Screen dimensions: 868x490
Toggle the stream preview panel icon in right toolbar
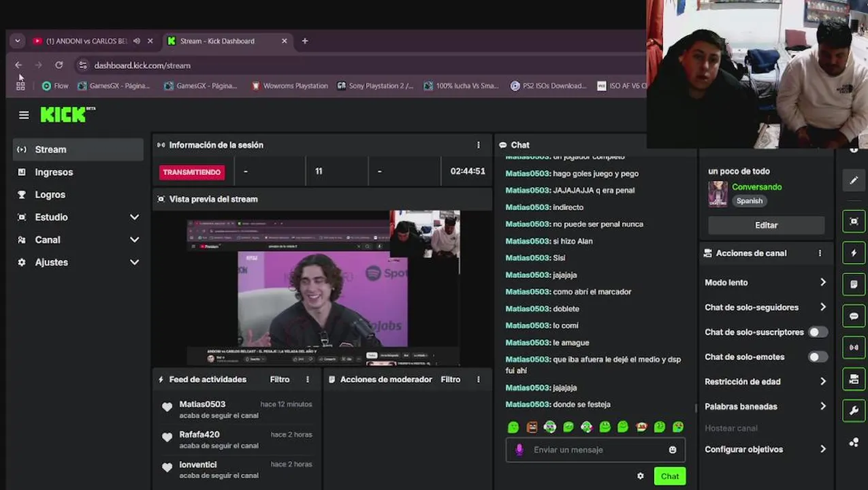(854, 221)
